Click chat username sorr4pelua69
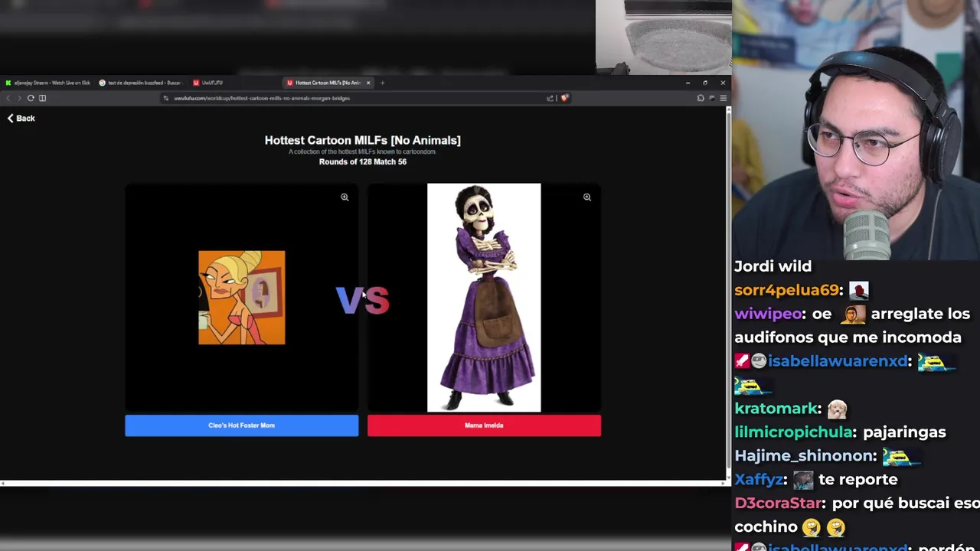Image resolution: width=980 pixels, height=551 pixels. [786, 290]
